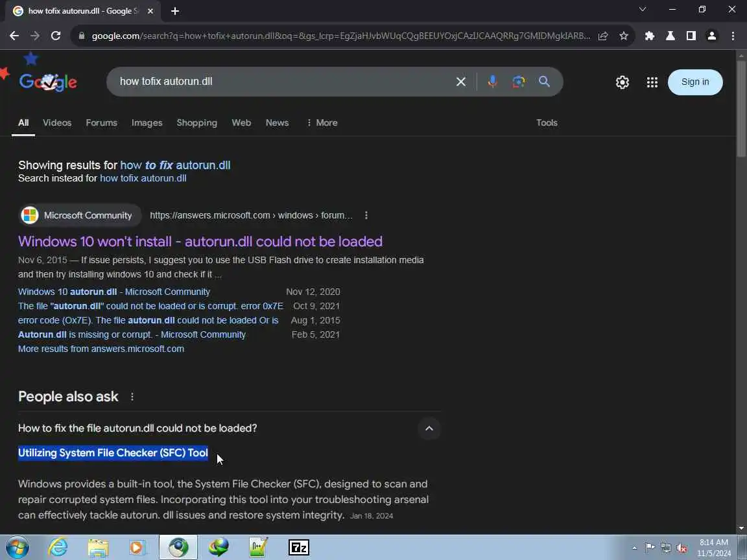Image resolution: width=747 pixels, height=560 pixels.
Task: Open Chrome's three-dot menu
Action: 733,36
